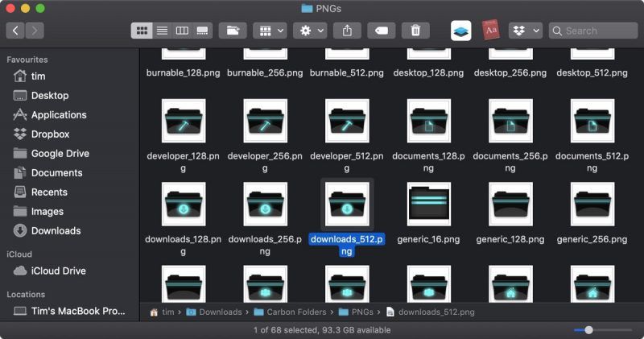Switch to list view mode

click(x=162, y=31)
